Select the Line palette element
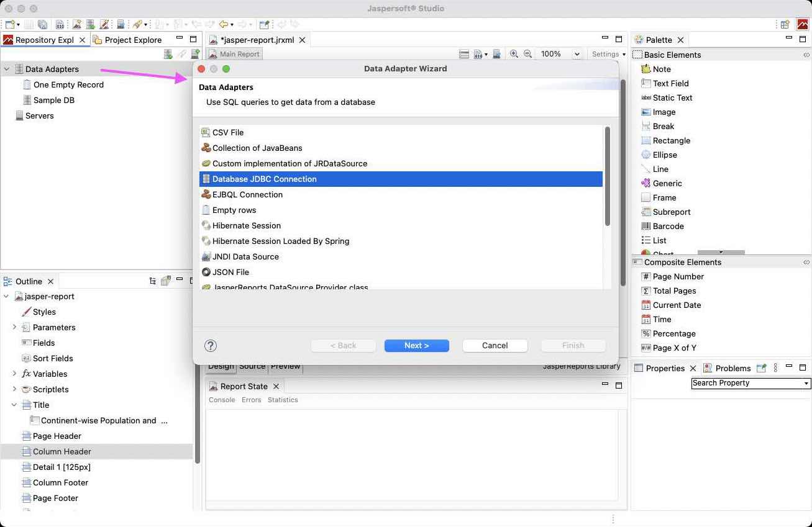812x527 pixels. 654,169
